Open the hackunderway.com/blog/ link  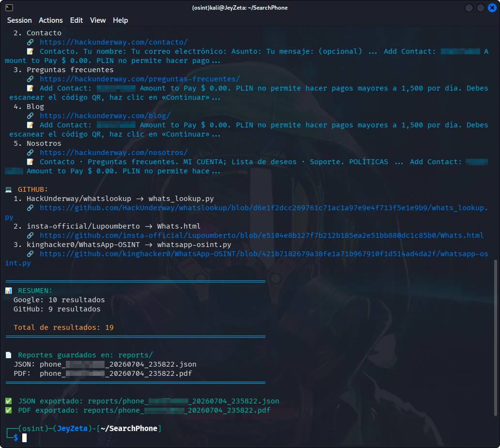(105, 116)
